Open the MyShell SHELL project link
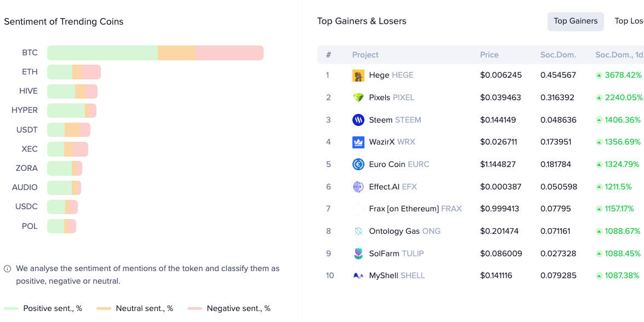Screen dimensions: 644x322 pos(397,275)
